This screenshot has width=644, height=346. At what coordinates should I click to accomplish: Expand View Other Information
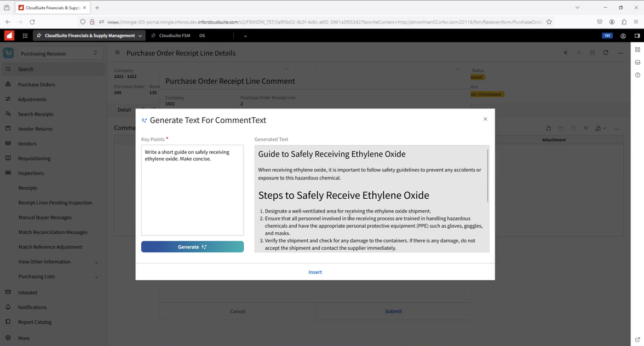coord(96,262)
